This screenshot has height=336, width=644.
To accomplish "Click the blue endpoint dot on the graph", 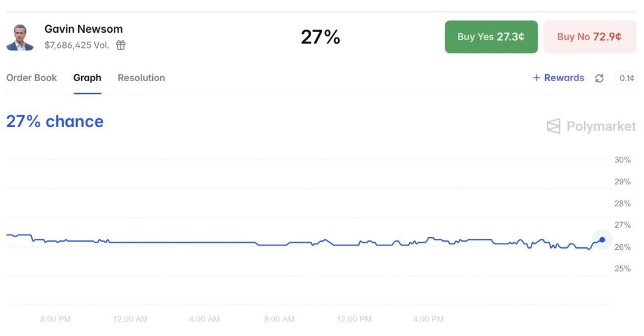I will pos(602,240).
